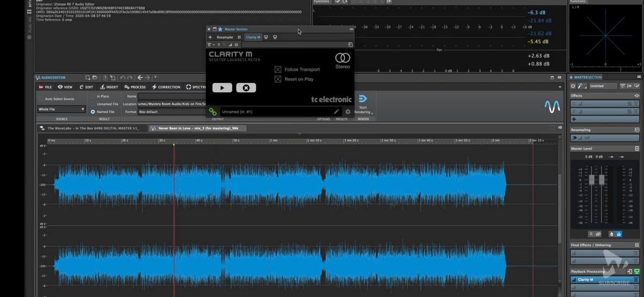This screenshot has height=297, width=644.
Task: Open the Whole File source dropdown
Action: (61, 109)
